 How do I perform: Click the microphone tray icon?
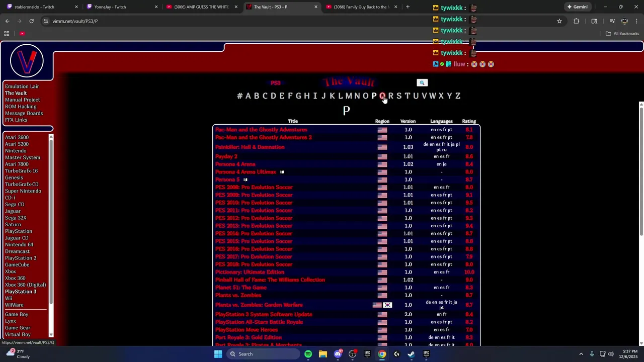click(x=592, y=354)
